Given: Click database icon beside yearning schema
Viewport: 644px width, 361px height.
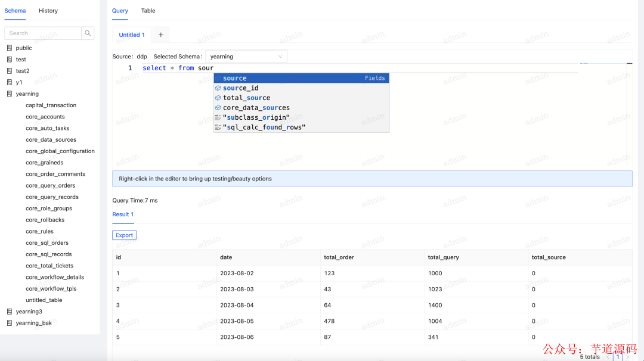Looking at the screenshot, I should [10, 94].
